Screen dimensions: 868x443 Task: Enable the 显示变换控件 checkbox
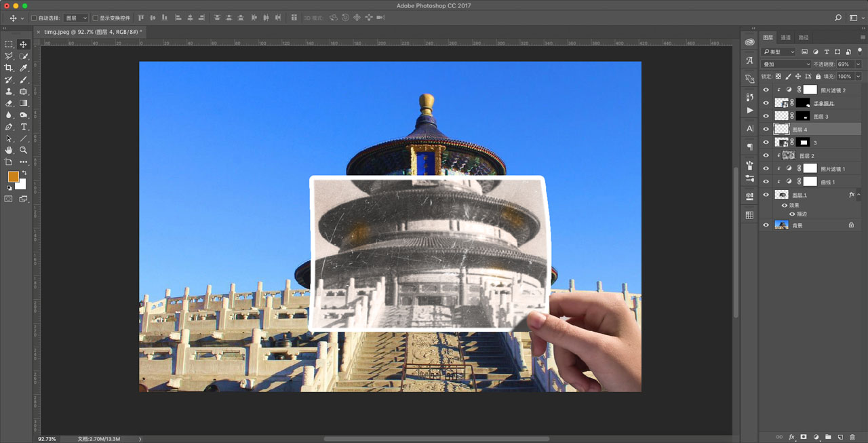coord(95,18)
